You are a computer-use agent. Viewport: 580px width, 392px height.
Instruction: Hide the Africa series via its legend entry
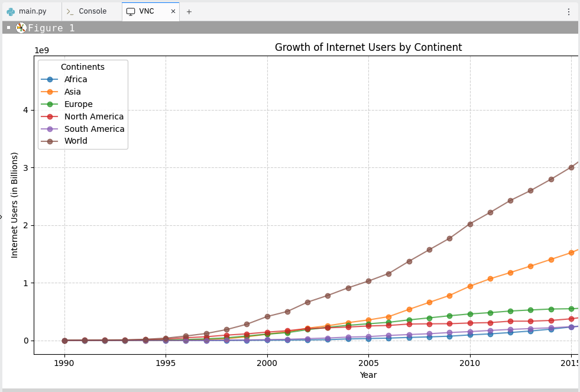coord(75,79)
